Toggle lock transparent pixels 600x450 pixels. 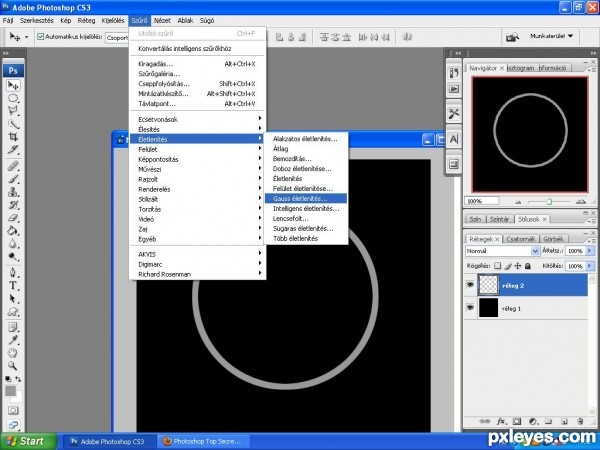pos(497,266)
